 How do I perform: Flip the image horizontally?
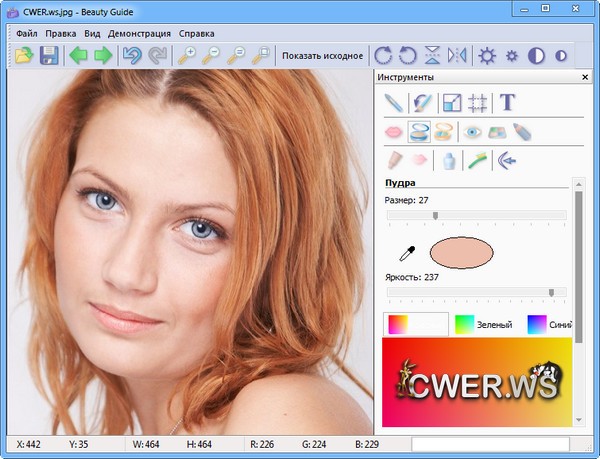457,55
